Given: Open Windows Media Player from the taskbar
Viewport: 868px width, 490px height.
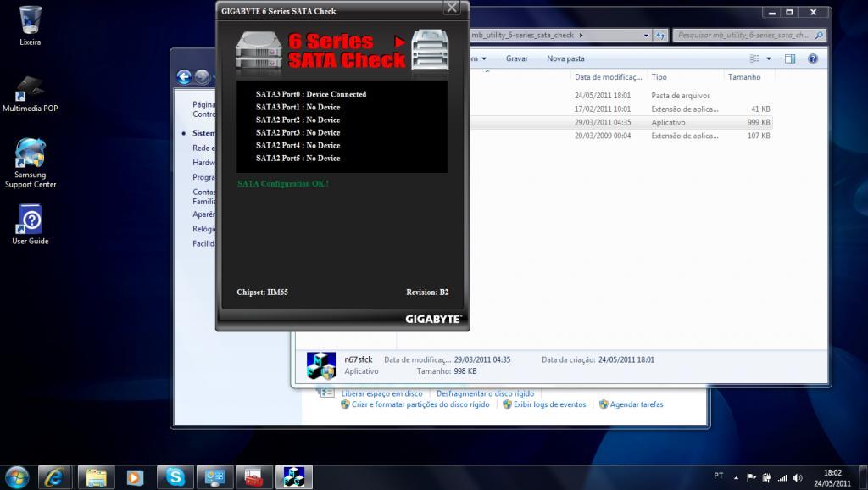Looking at the screenshot, I should click(135, 476).
